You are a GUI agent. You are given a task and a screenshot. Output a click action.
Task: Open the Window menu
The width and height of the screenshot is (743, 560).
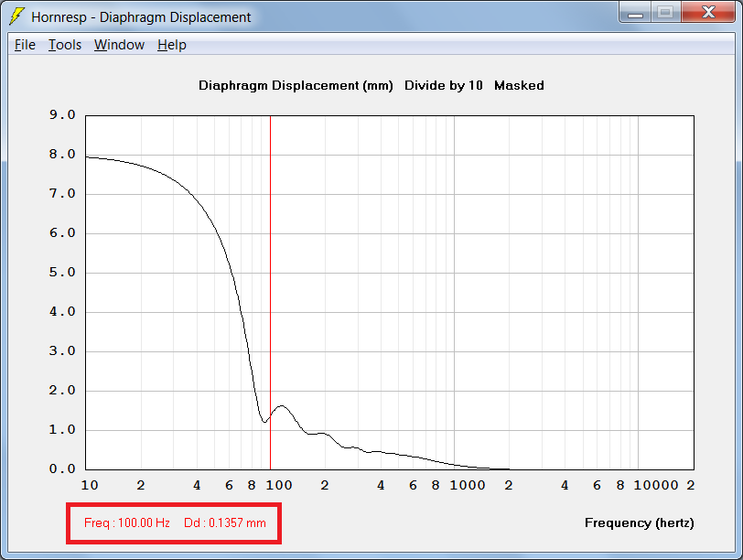pyautogui.click(x=119, y=45)
